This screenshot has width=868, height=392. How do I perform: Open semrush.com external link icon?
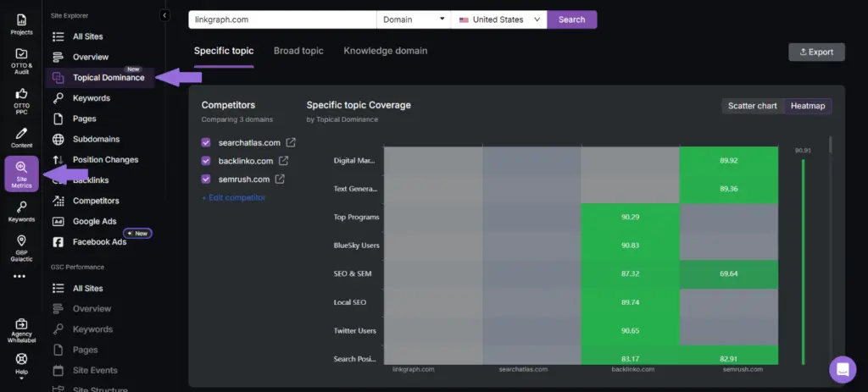(x=280, y=179)
